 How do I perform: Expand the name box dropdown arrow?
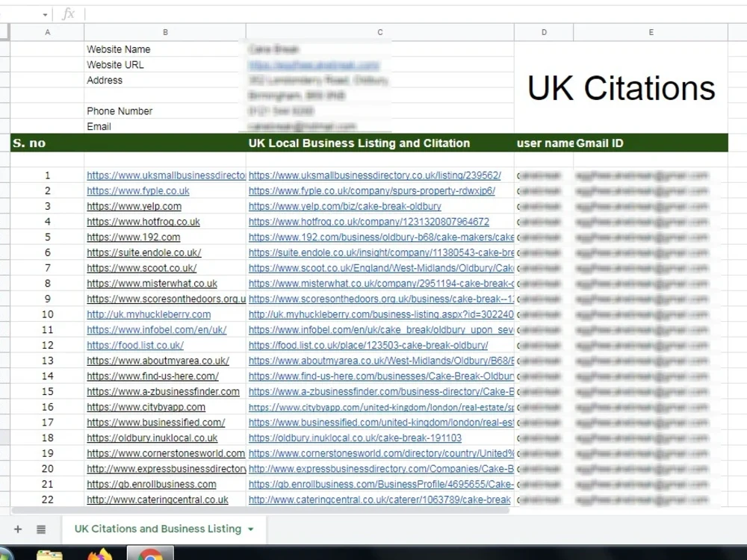point(45,15)
